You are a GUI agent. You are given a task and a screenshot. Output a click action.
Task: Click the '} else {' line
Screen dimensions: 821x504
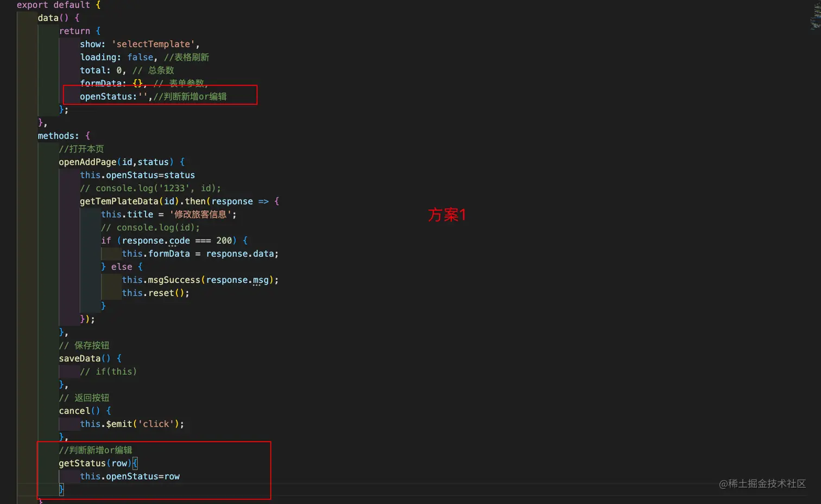click(x=122, y=267)
